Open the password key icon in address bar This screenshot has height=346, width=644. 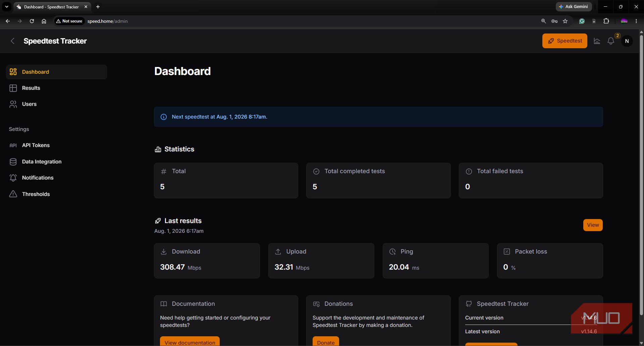pos(554,21)
